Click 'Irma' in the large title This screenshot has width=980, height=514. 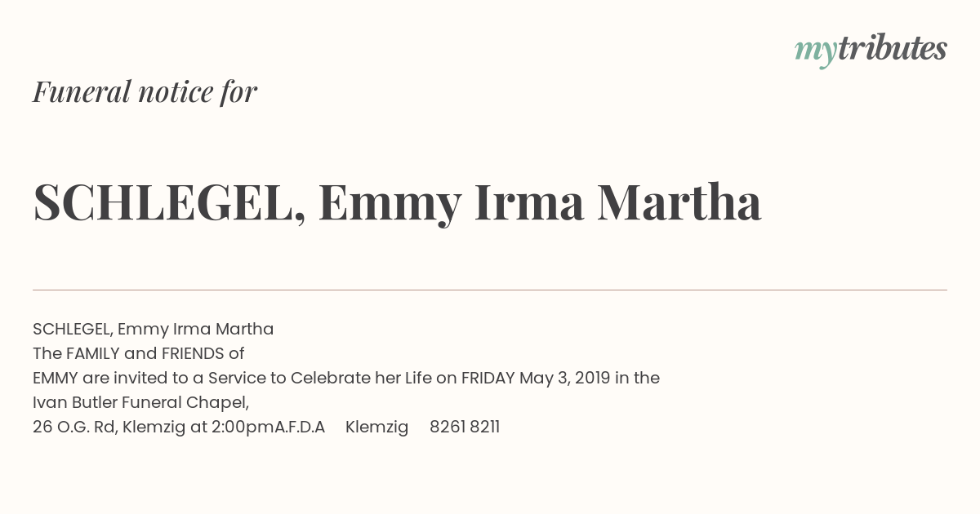tap(529, 203)
